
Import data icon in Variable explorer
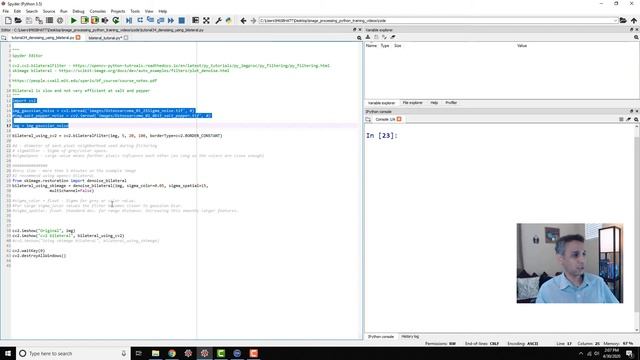[368, 37]
